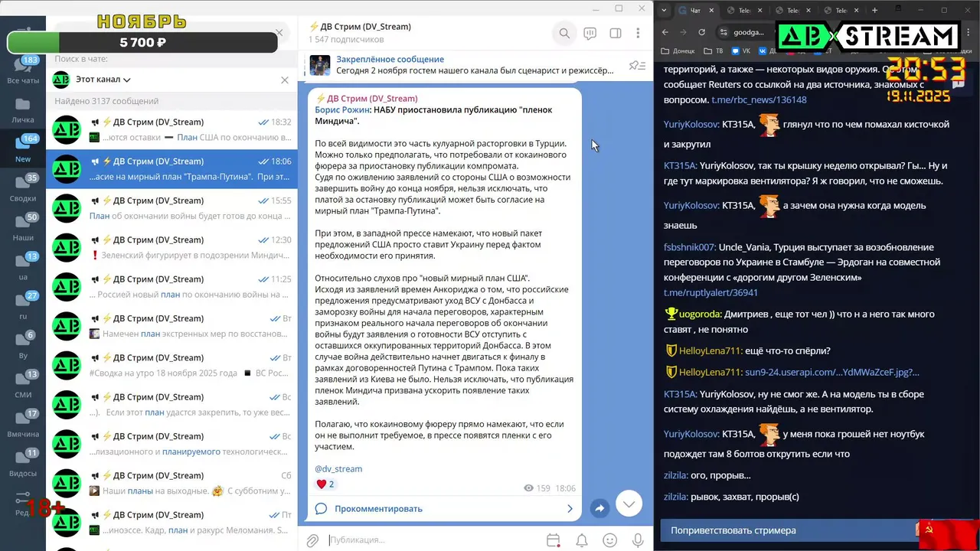The image size is (980, 551).
Task: Click the attach file paperclip icon
Action: click(x=312, y=540)
